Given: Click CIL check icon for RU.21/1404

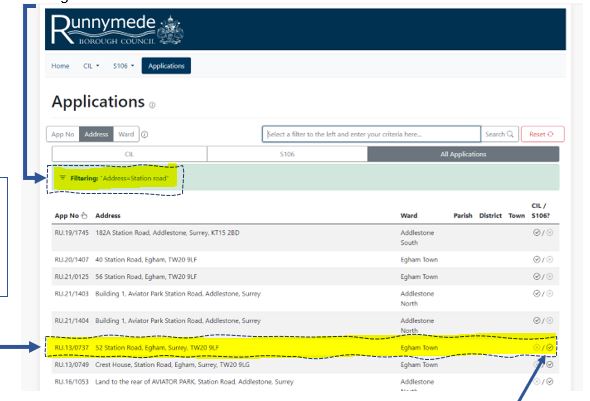Looking at the screenshot, I should (x=537, y=320).
